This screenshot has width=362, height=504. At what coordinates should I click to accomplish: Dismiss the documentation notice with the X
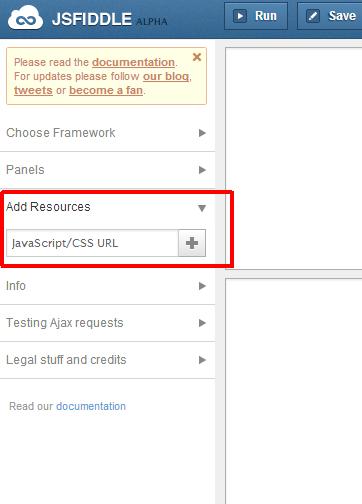click(197, 57)
